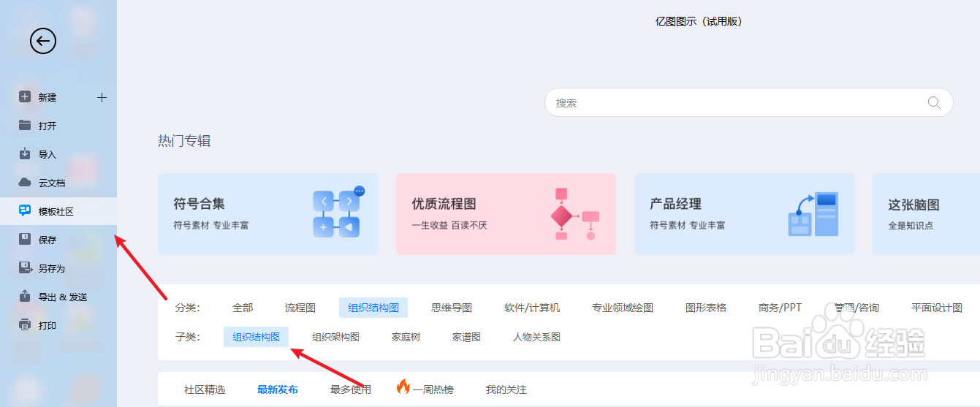Select the 组织结构图 subcategory
This screenshot has width=980, height=407.
coord(257,337)
